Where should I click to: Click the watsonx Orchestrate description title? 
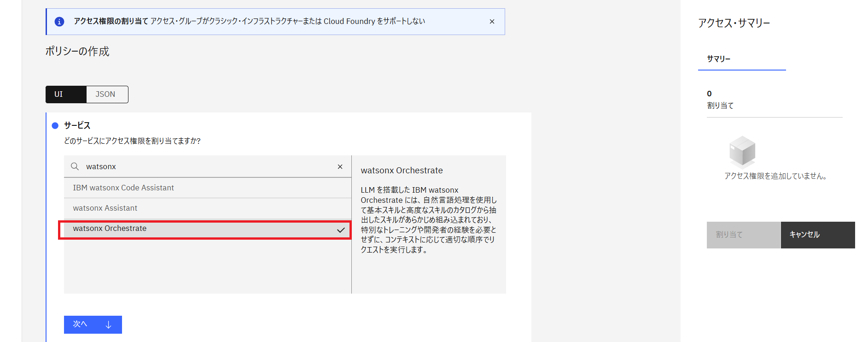pyautogui.click(x=402, y=171)
